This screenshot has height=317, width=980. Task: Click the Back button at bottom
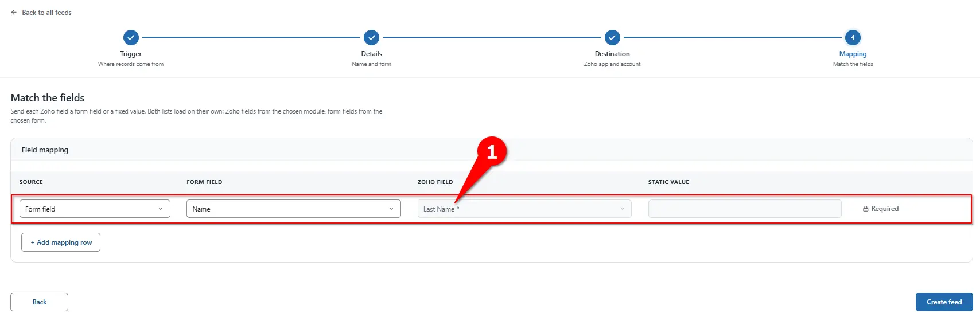[x=39, y=302]
